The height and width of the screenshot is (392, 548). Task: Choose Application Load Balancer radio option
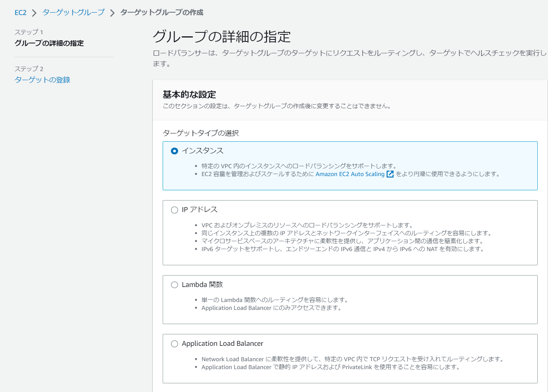[x=175, y=344]
